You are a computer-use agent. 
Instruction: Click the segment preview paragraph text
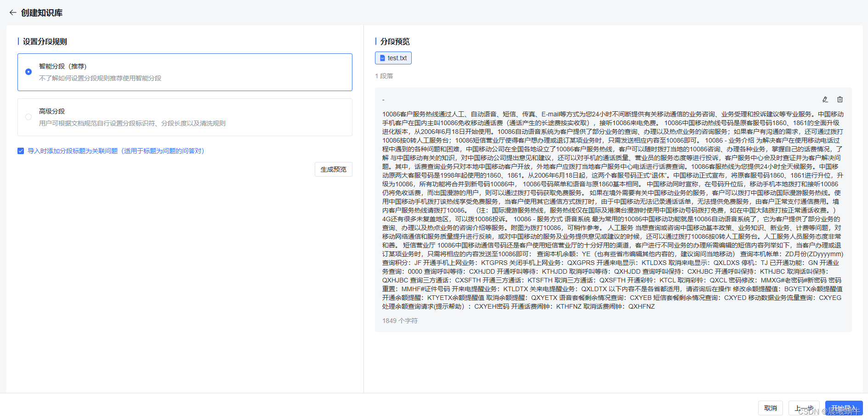click(613, 210)
